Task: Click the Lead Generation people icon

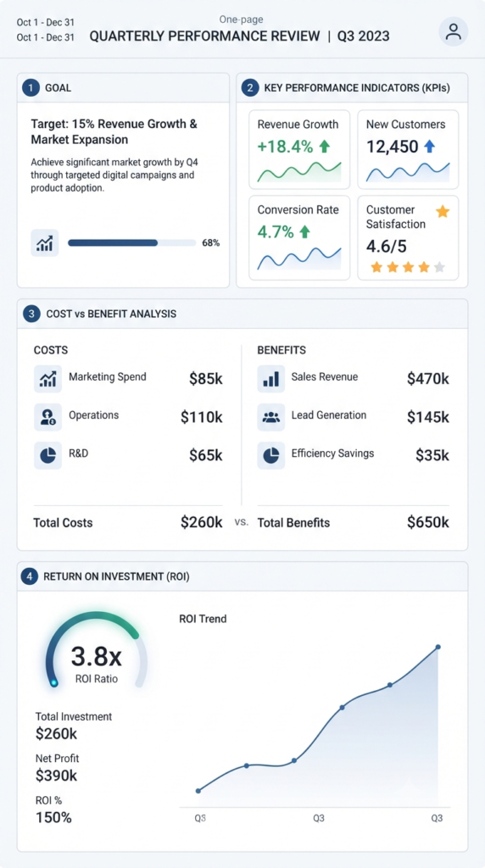Action: (x=271, y=417)
